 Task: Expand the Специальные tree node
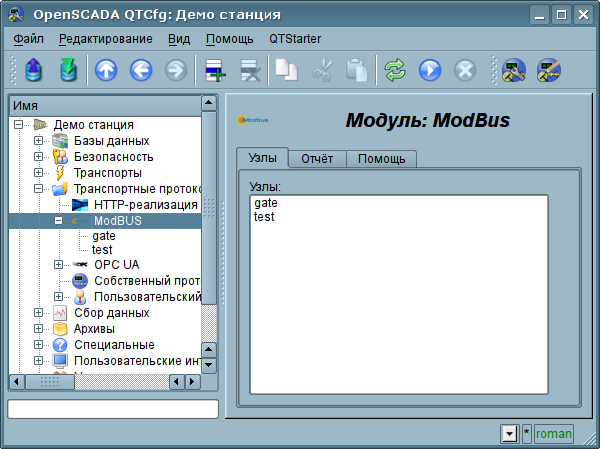click(38, 345)
